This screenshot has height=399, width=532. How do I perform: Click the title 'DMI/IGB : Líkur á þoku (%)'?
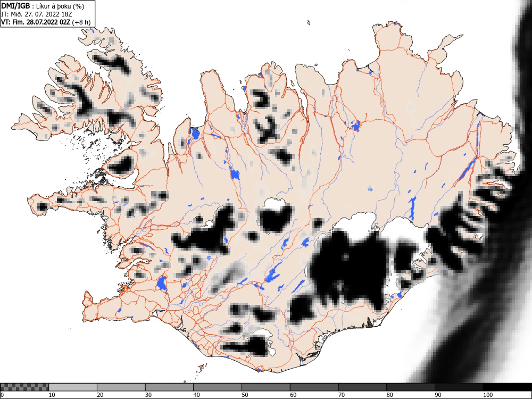point(43,6)
